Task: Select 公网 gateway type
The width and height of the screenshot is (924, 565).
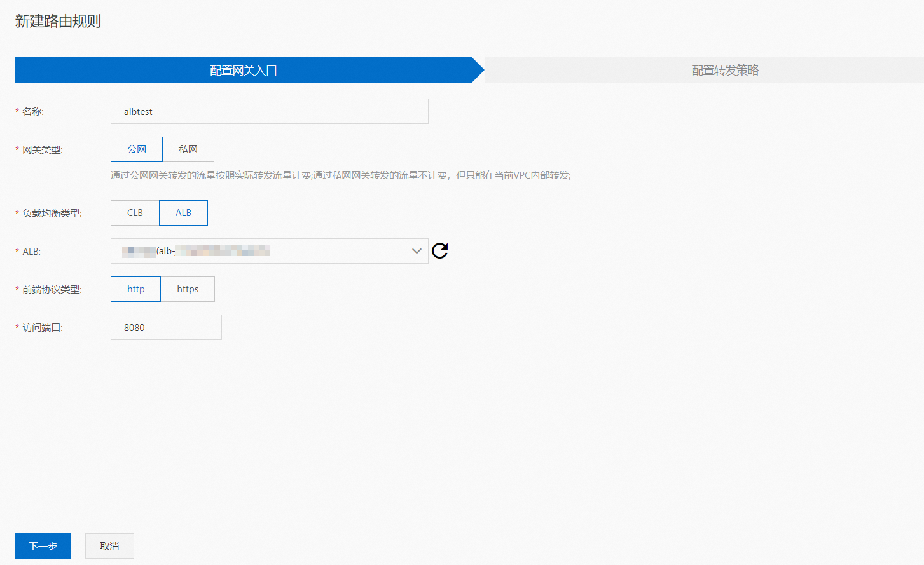Action: click(x=137, y=149)
